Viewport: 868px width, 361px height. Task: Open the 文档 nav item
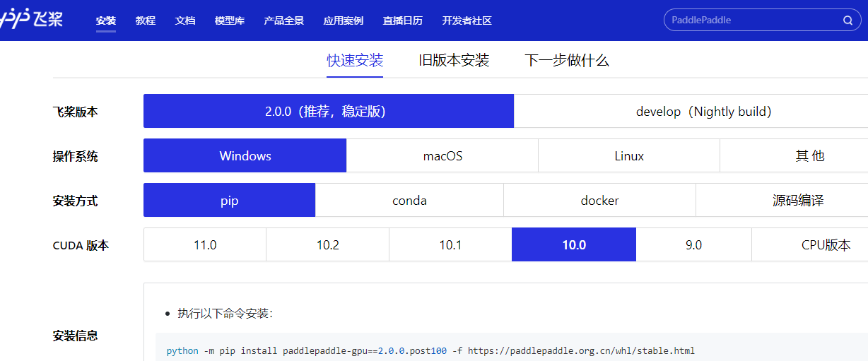(x=185, y=20)
